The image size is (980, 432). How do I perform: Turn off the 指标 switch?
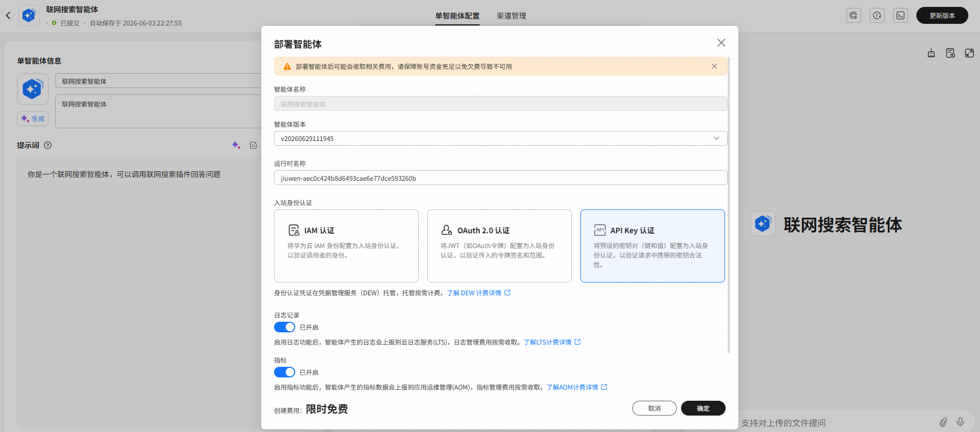(x=285, y=372)
